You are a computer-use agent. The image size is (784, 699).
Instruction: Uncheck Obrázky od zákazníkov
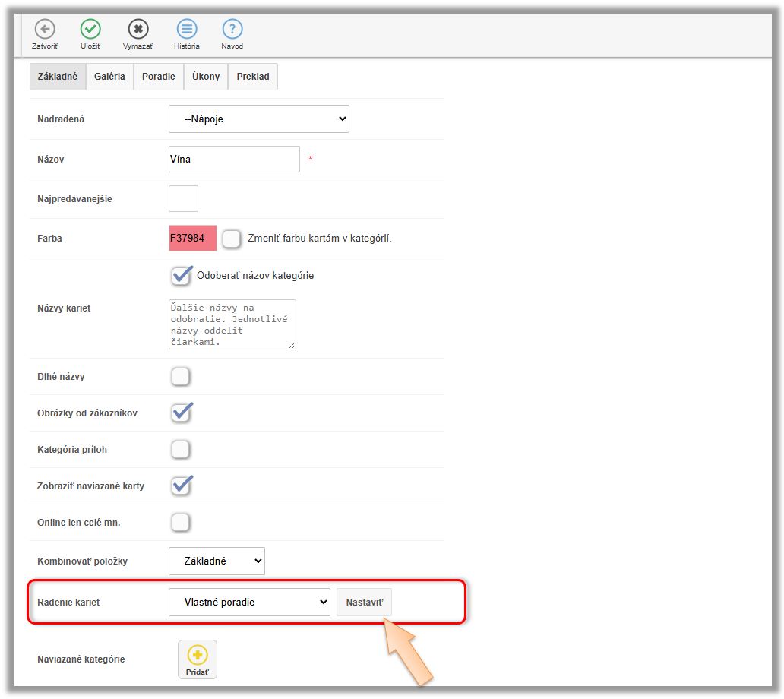(181, 413)
